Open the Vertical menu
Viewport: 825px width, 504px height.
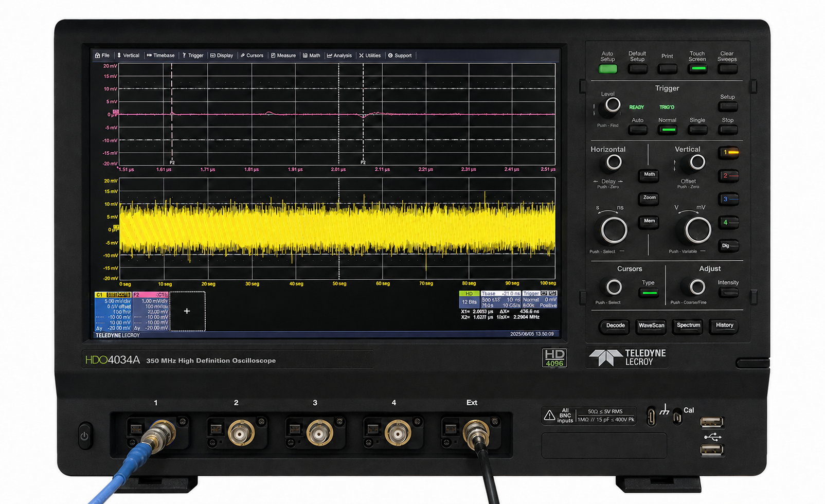pyautogui.click(x=128, y=56)
